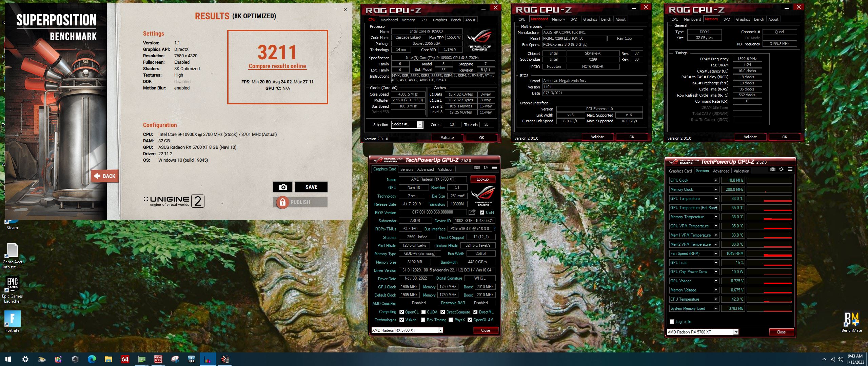Click the AIDA64 taskbar icon
The height and width of the screenshot is (366, 868).
(x=125, y=359)
